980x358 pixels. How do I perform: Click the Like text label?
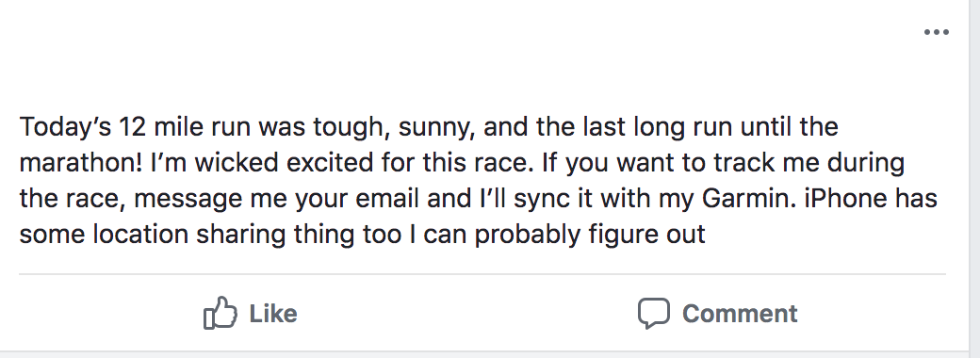click(x=273, y=313)
